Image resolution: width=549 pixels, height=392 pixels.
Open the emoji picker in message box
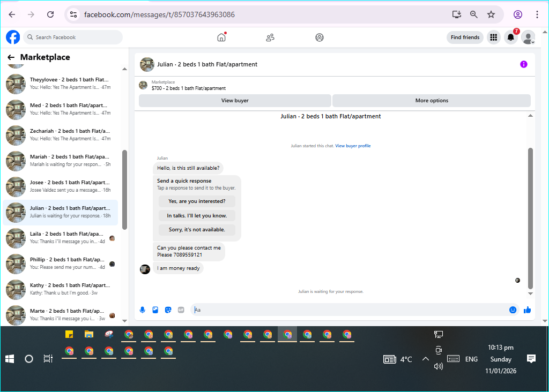[x=513, y=310]
